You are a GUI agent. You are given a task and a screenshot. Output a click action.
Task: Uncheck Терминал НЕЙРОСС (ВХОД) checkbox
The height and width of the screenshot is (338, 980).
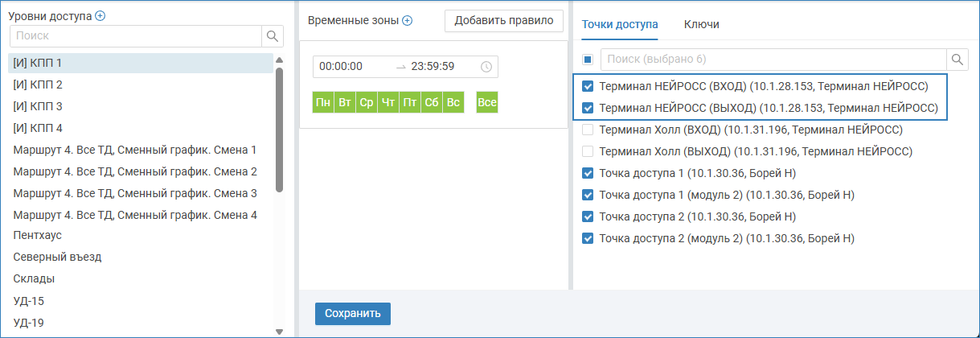coord(588,86)
